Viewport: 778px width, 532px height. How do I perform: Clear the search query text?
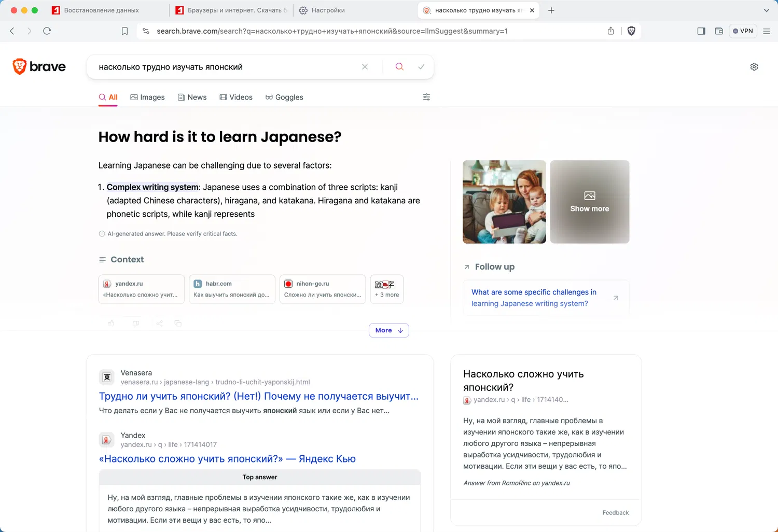(x=365, y=67)
